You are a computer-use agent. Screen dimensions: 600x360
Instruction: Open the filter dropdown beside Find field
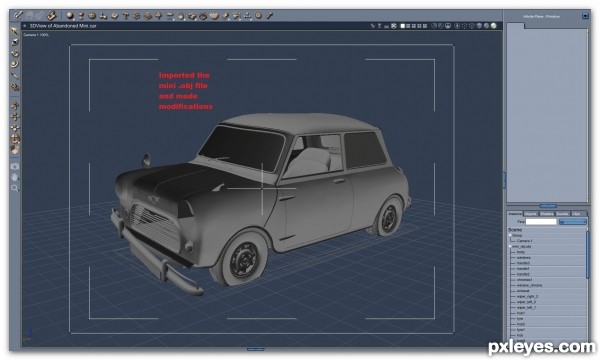(x=573, y=222)
